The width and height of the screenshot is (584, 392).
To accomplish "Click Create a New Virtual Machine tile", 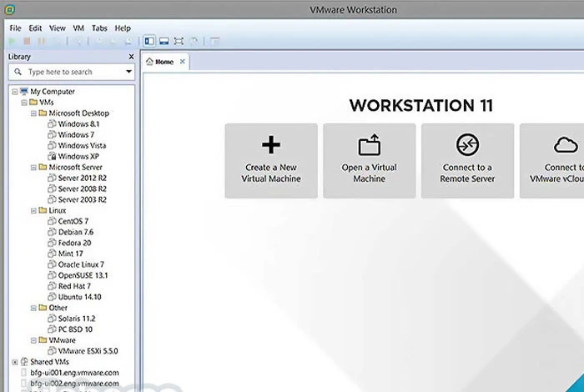I will coord(271,161).
